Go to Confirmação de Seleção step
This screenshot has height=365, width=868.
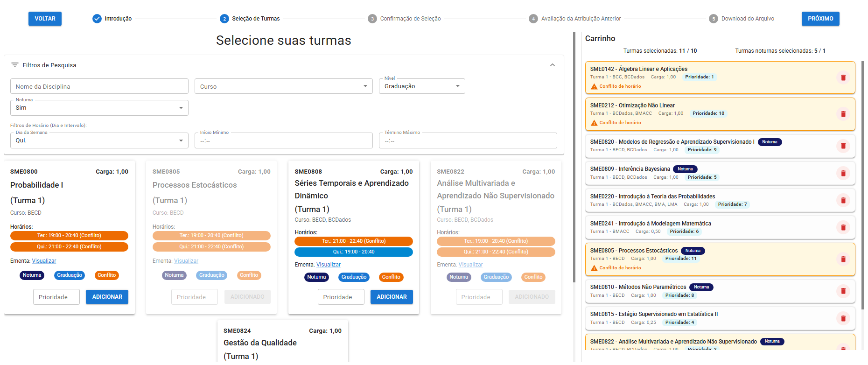(x=404, y=19)
